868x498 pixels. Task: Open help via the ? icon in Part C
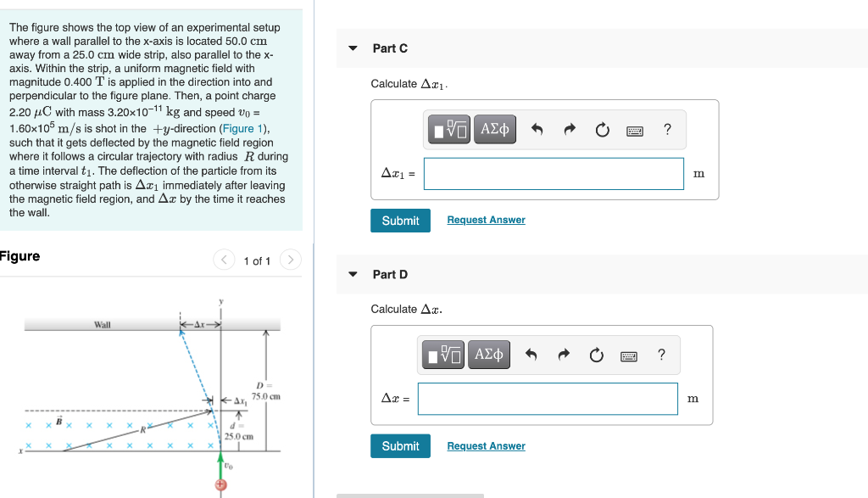pyautogui.click(x=667, y=129)
